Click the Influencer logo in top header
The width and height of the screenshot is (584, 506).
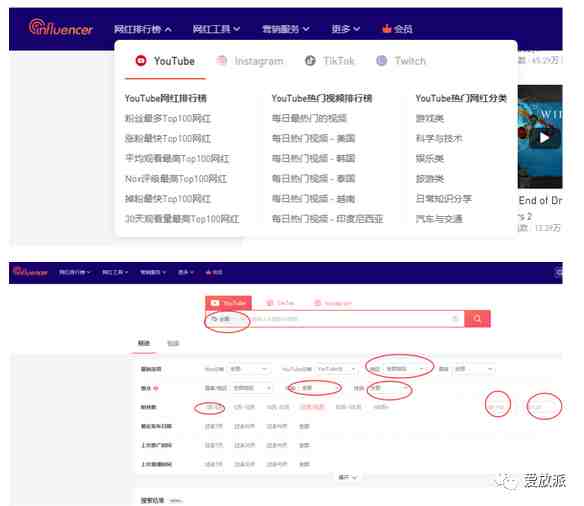pyautogui.click(x=61, y=28)
